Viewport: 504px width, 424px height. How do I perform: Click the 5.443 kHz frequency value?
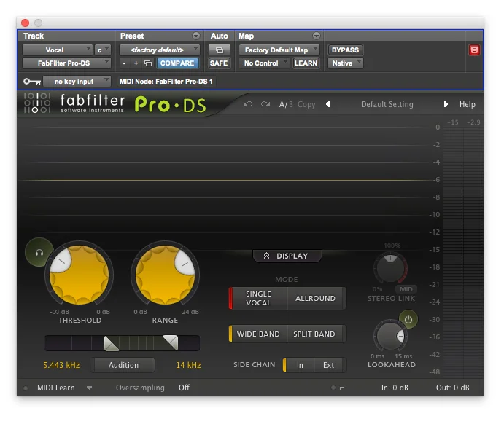[x=61, y=365]
